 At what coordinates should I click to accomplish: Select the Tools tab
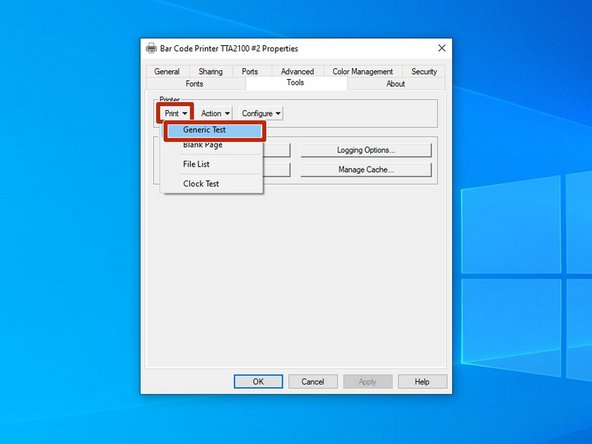point(295,83)
